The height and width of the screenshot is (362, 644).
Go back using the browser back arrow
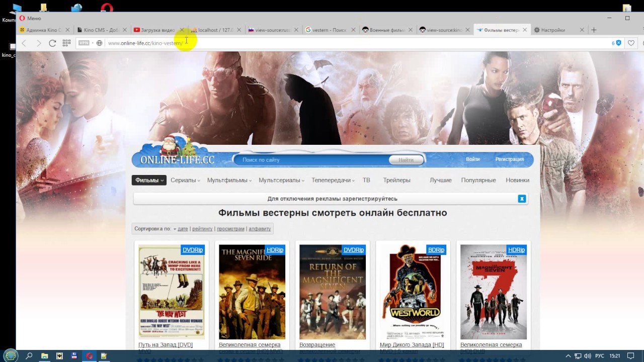point(24,43)
